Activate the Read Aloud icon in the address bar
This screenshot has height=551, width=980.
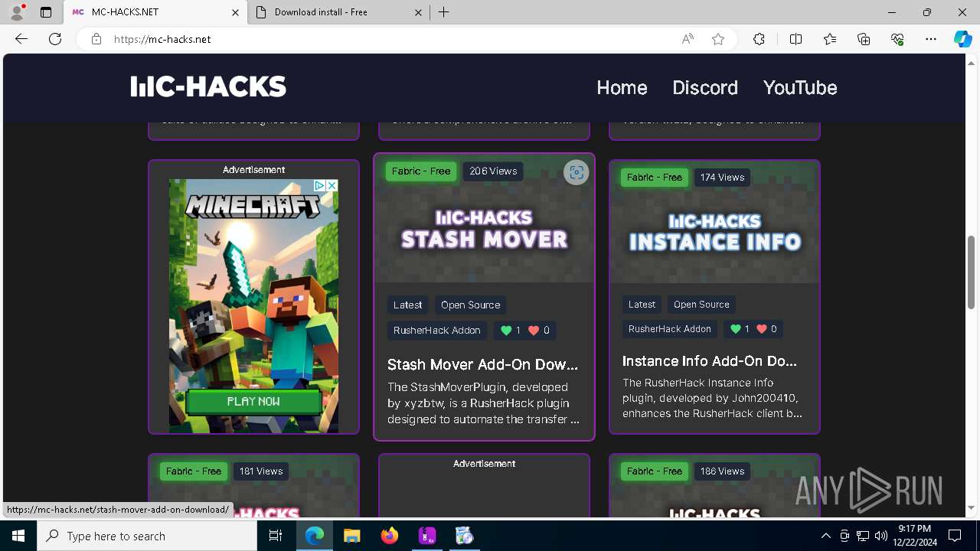click(x=688, y=39)
